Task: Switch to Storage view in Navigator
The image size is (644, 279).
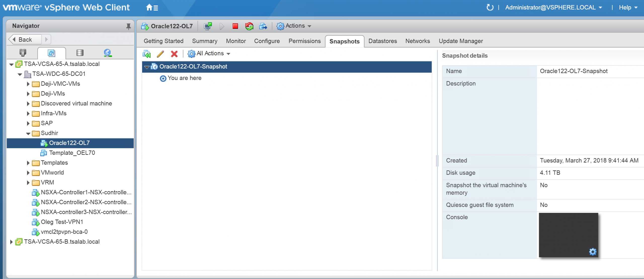Action: [x=80, y=53]
